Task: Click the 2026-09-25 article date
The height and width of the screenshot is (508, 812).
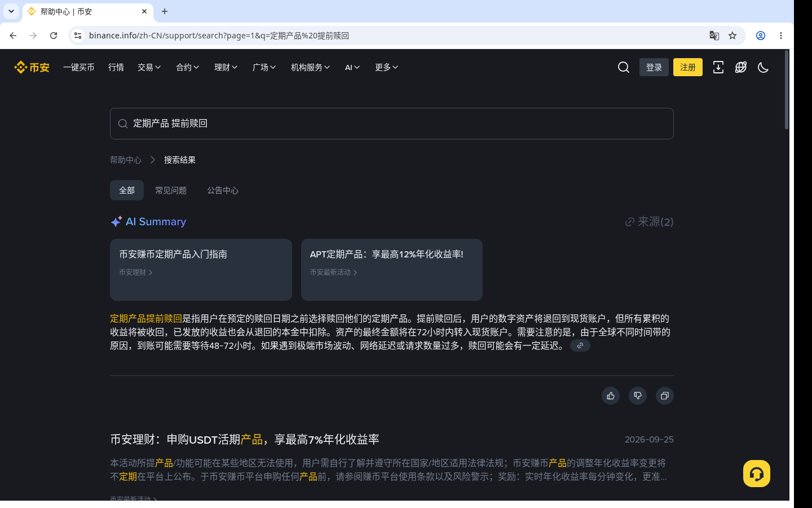Action: click(649, 439)
